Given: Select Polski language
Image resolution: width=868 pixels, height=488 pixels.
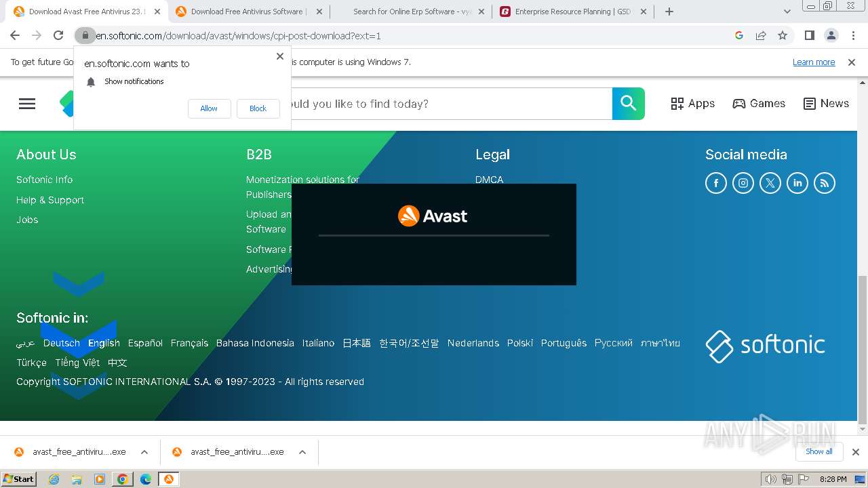Looking at the screenshot, I should 520,343.
